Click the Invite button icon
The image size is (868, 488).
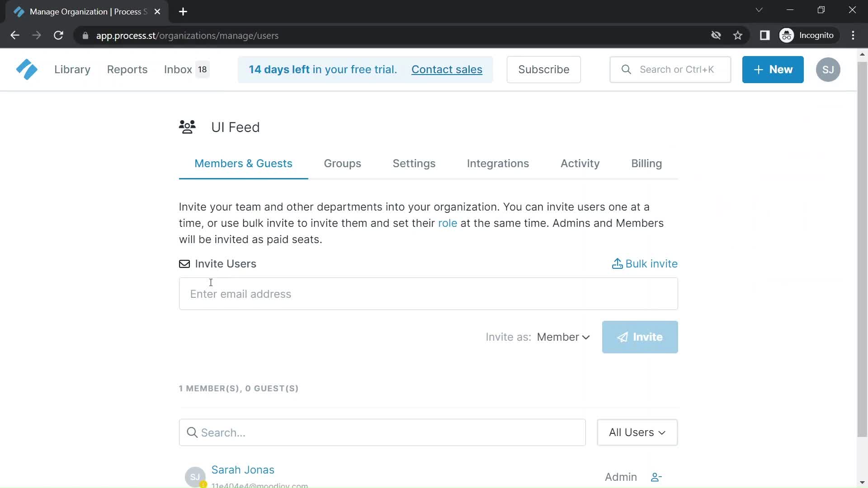(x=622, y=336)
